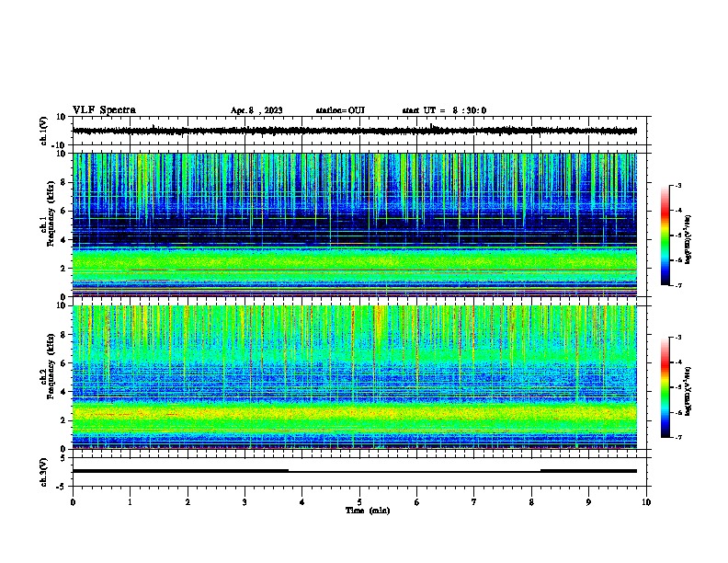Click the "-3" tick on ch.2 color bar
The width and height of the screenshot is (728, 563).
click(677, 338)
